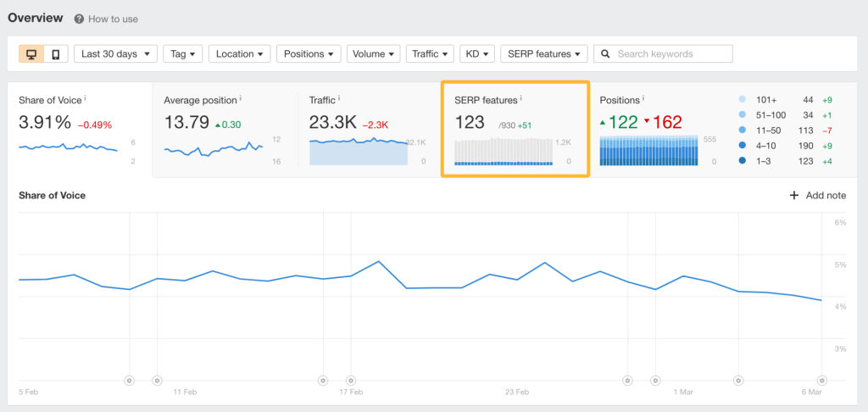This screenshot has width=868, height=412.
Task: Click the How to use link
Action: tap(113, 19)
